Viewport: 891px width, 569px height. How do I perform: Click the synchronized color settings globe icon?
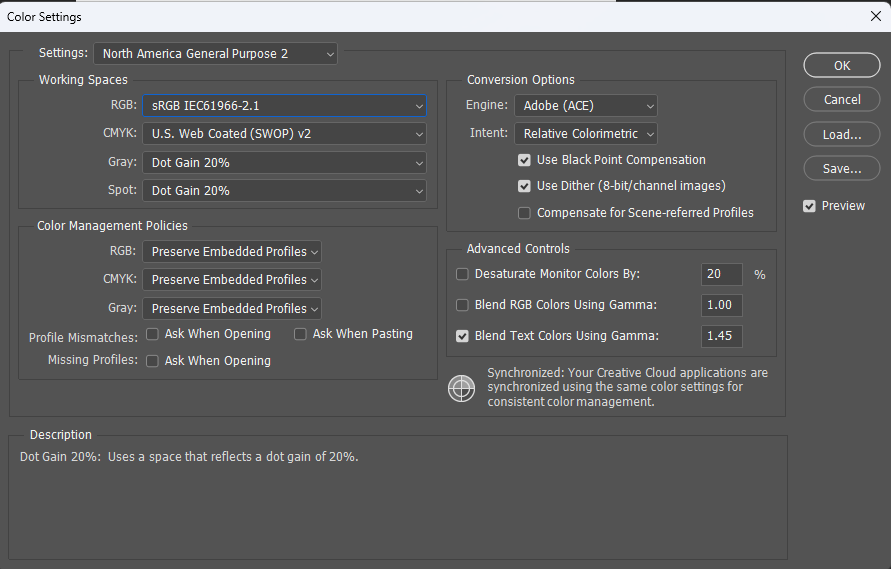point(461,389)
